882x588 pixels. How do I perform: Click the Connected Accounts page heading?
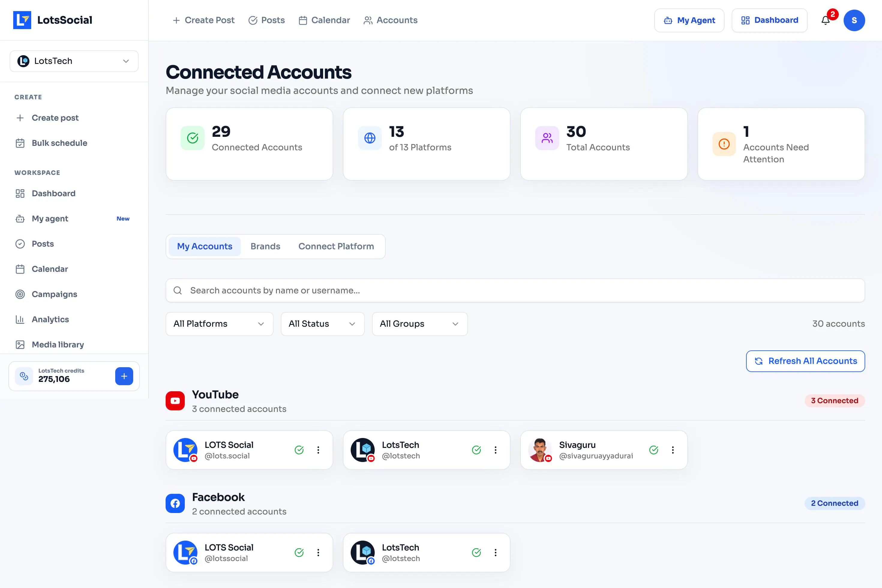259,72
